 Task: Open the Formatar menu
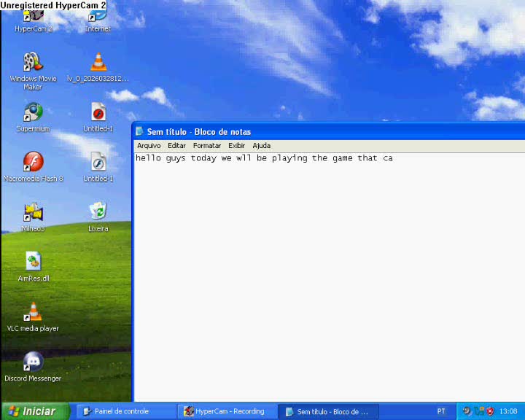coord(206,146)
